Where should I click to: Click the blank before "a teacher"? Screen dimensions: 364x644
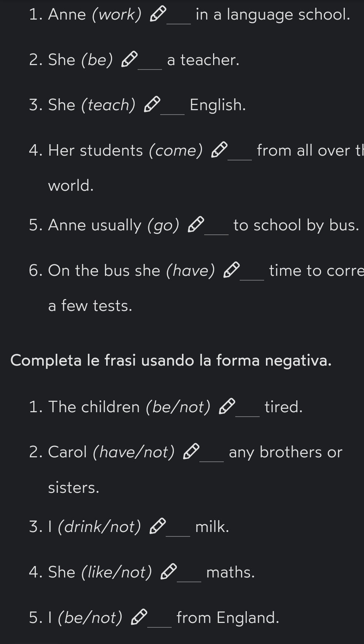[150, 64]
